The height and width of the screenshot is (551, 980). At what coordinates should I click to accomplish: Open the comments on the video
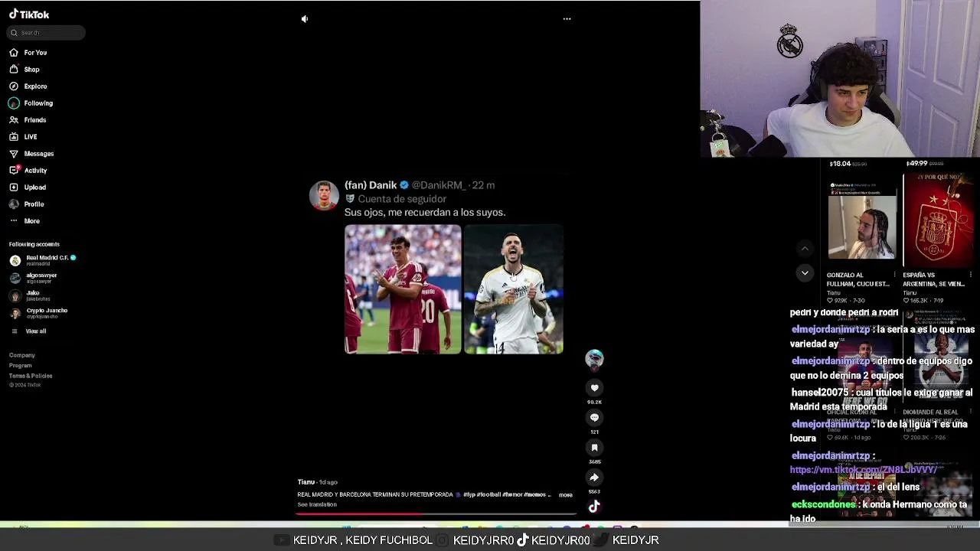point(594,418)
